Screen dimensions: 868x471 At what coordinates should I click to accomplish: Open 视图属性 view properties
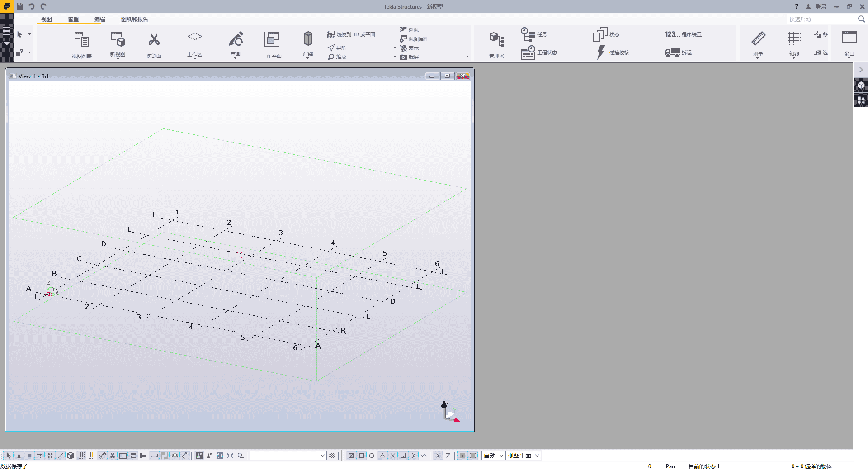(414, 39)
